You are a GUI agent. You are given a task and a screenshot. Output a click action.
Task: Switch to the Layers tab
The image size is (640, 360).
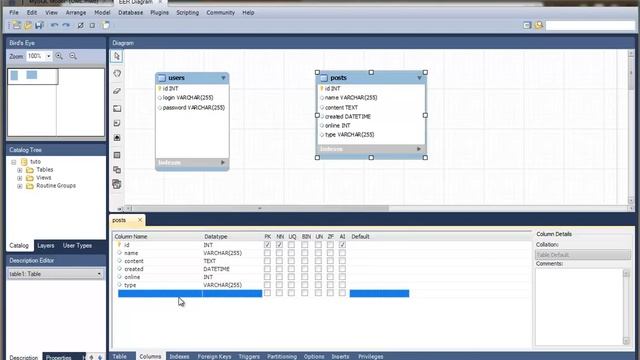pos(46,246)
